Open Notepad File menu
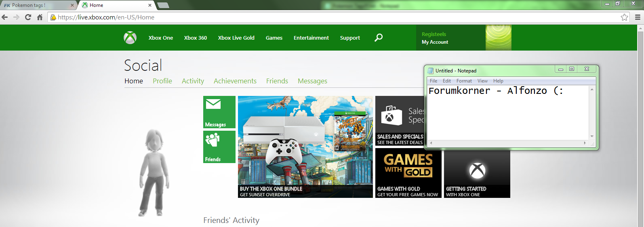The width and height of the screenshot is (644, 227). point(434,81)
